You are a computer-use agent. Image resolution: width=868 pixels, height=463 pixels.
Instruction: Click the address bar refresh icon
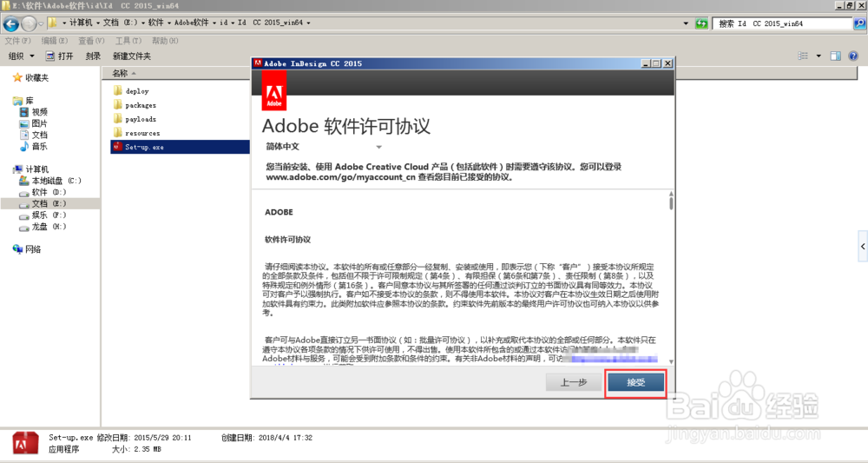click(x=701, y=23)
